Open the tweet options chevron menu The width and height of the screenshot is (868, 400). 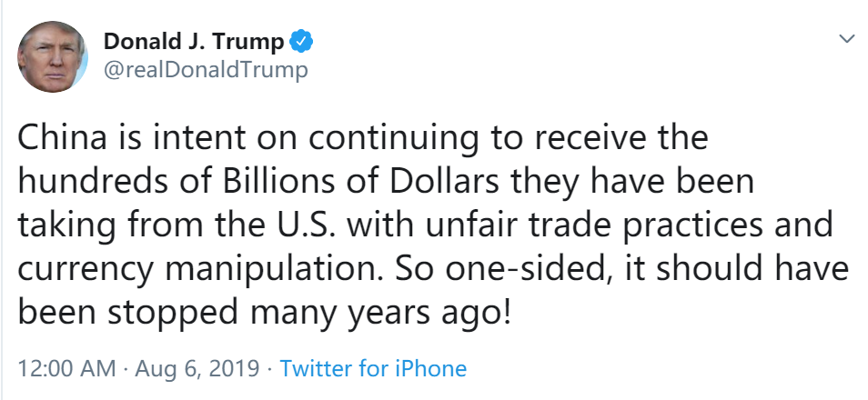pos(846,40)
